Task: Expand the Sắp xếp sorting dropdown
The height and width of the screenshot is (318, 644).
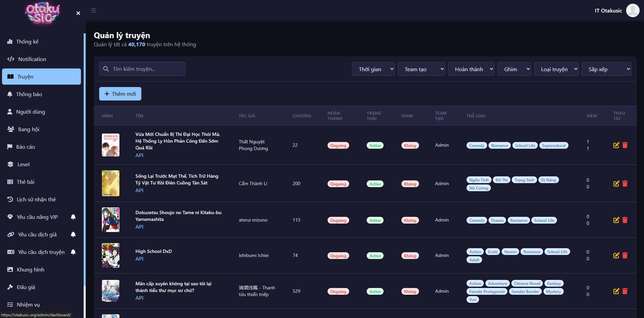Action: point(606,69)
